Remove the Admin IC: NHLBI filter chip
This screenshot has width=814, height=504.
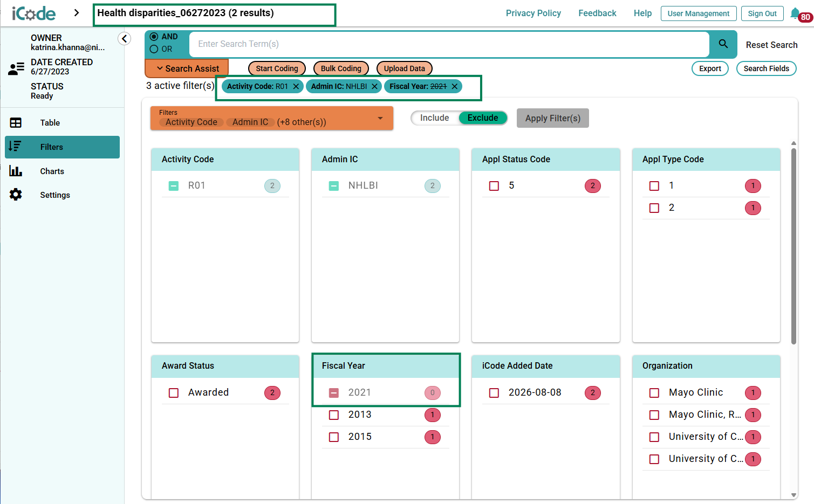tap(375, 86)
